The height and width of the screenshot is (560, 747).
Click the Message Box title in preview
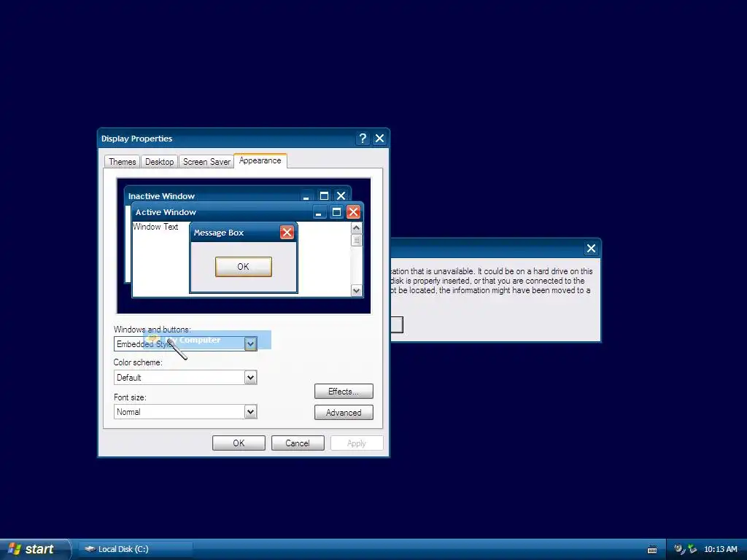219,233
